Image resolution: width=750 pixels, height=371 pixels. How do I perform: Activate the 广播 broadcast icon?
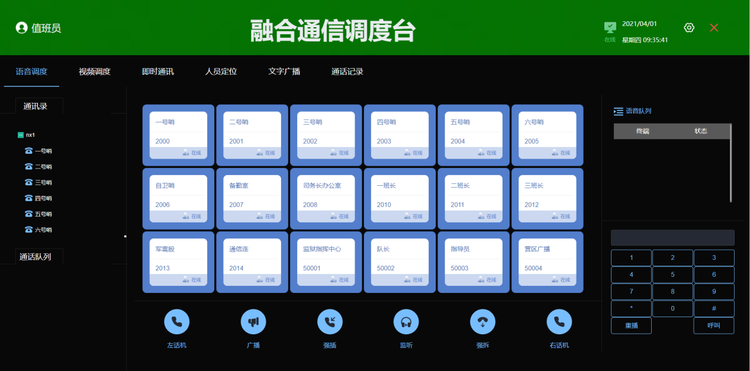[x=253, y=322]
